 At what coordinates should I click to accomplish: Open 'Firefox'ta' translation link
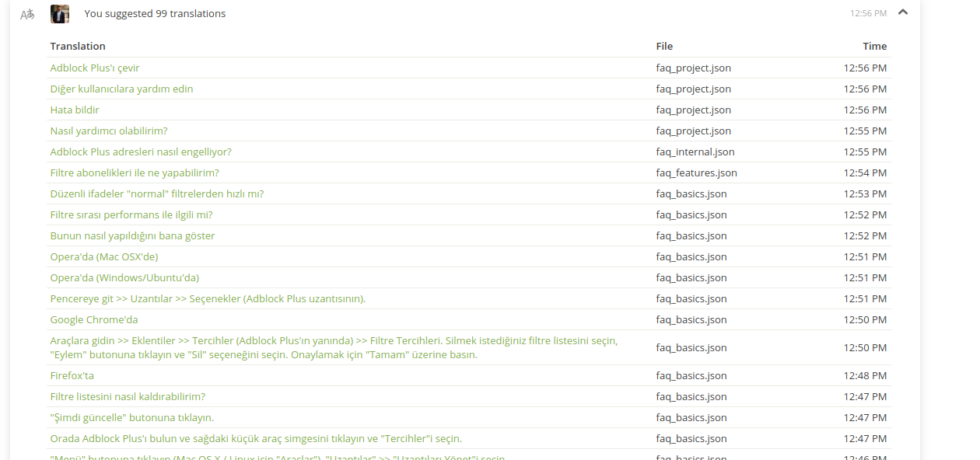click(x=72, y=375)
